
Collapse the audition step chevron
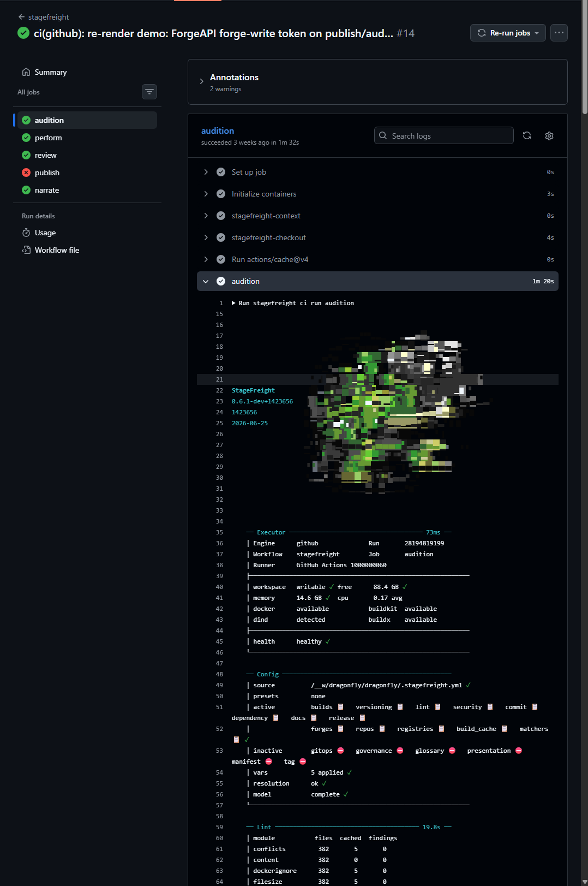[206, 281]
